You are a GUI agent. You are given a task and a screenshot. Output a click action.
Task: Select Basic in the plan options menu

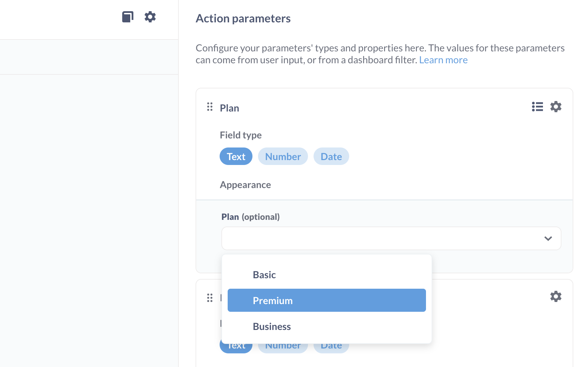click(264, 275)
